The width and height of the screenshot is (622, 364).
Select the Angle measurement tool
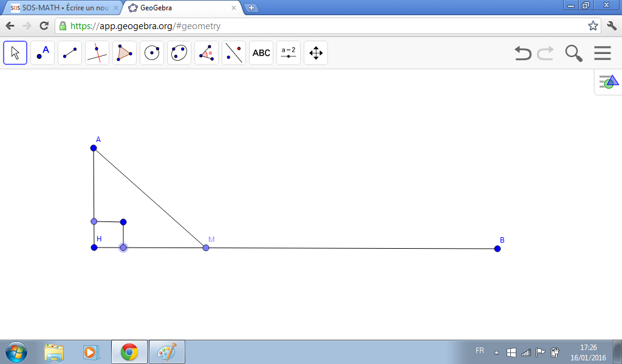207,53
